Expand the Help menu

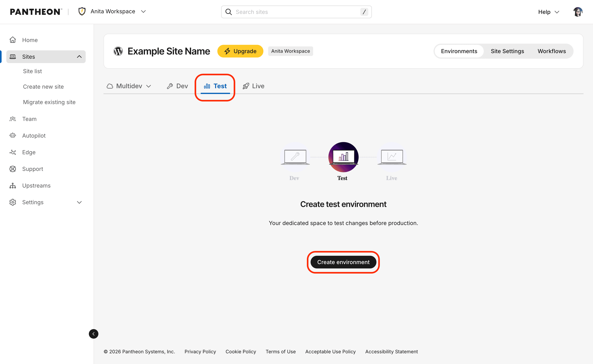(x=548, y=12)
